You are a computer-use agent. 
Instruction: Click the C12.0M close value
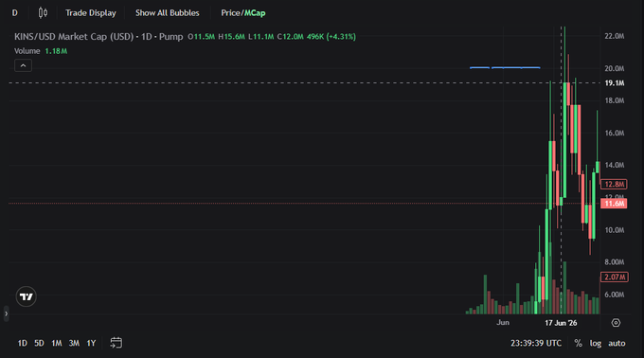coord(291,37)
